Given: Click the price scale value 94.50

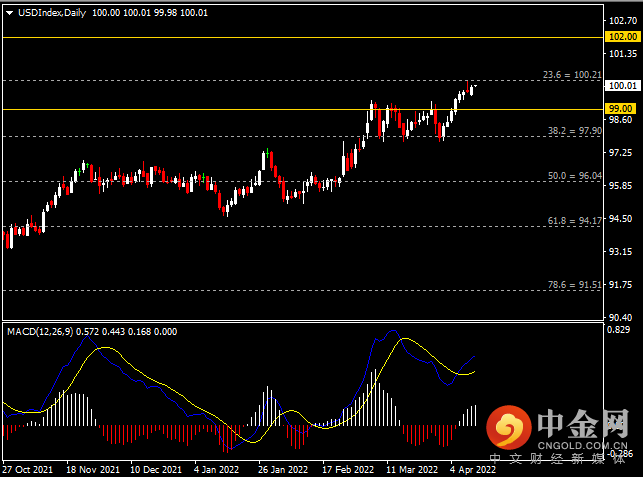Looking at the screenshot, I should point(620,219).
